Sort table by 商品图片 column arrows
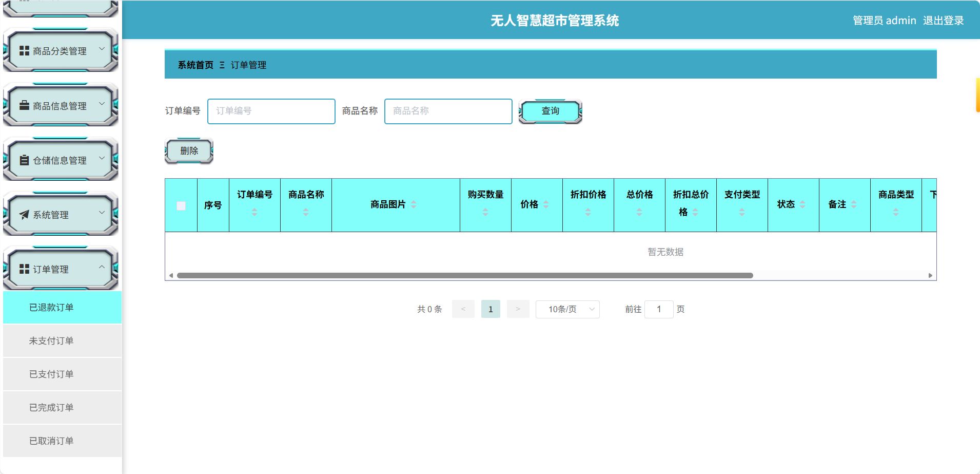The width and height of the screenshot is (980, 474). pyautogui.click(x=414, y=204)
